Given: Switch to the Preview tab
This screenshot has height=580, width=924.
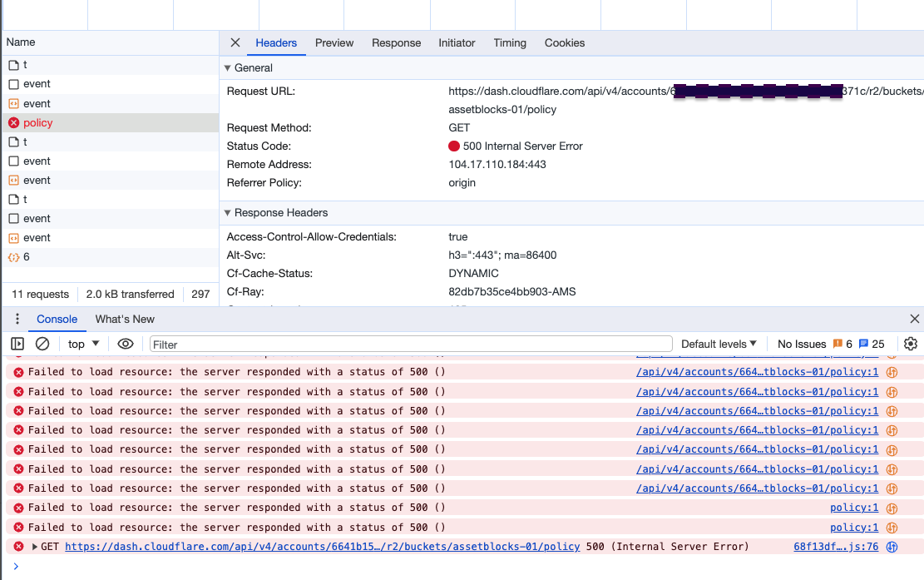Looking at the screenshot, I should [x=334, y=42].
